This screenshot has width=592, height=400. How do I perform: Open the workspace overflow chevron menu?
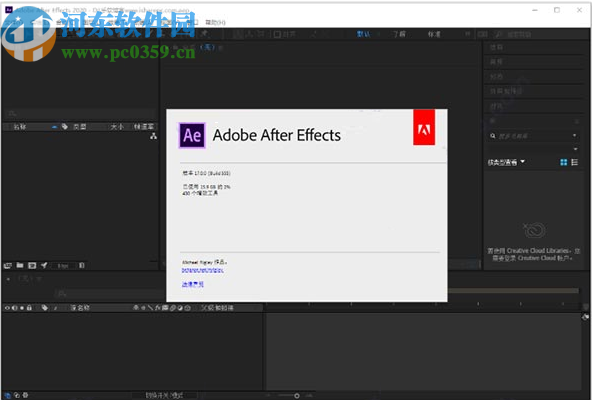point(467,34)
